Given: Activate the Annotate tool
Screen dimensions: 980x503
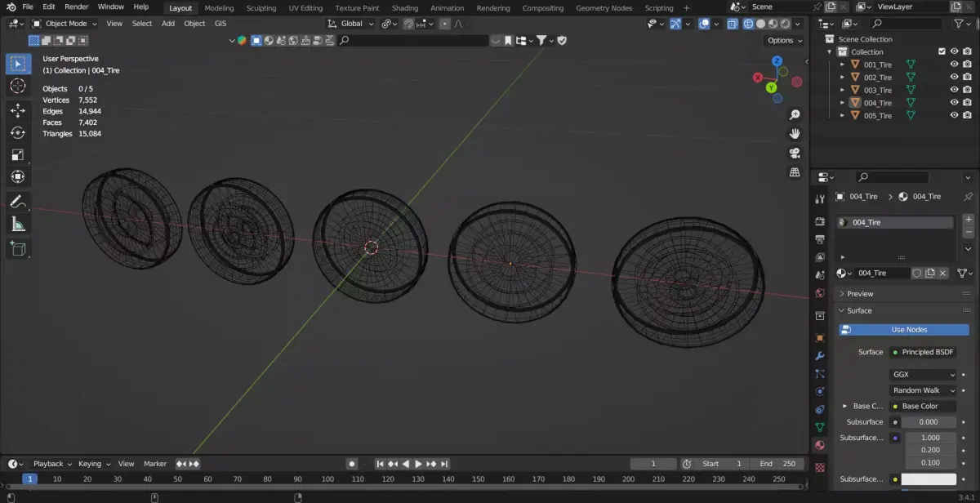Looking at the screenshot, I should (18, 202).
